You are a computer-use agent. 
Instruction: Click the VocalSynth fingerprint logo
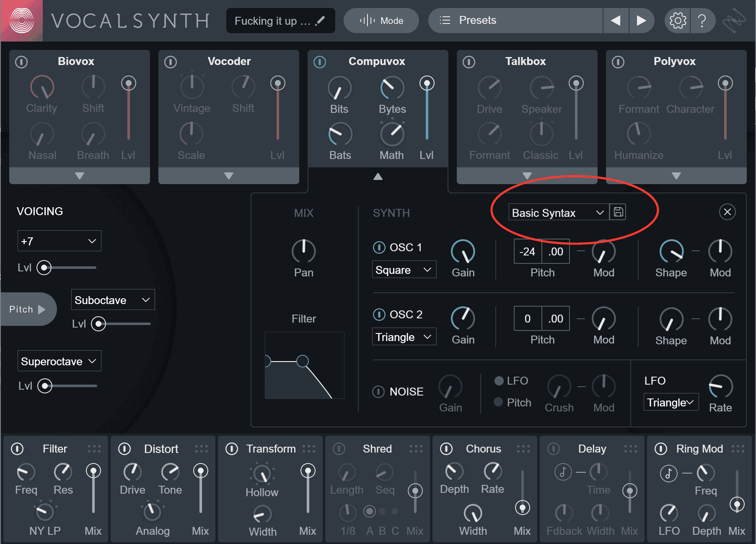(22, 21)
